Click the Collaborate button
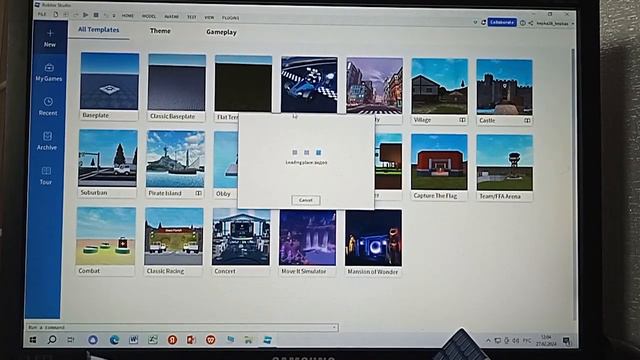640x360 pixels. (502, 22)
